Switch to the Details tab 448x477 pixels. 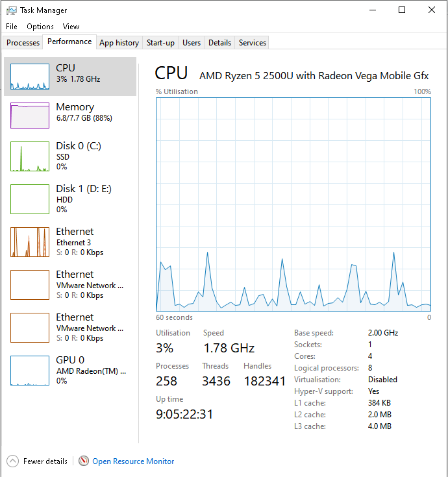tap(219, 43)
